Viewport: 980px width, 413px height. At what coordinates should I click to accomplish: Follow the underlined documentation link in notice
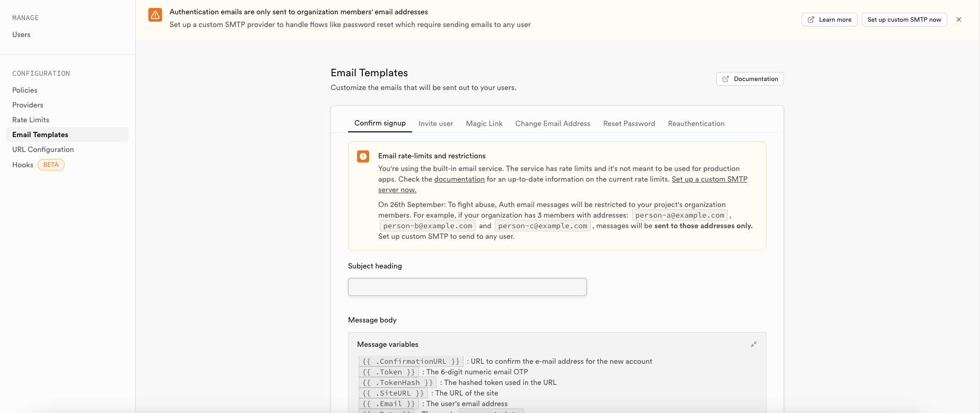coord(459,179)
